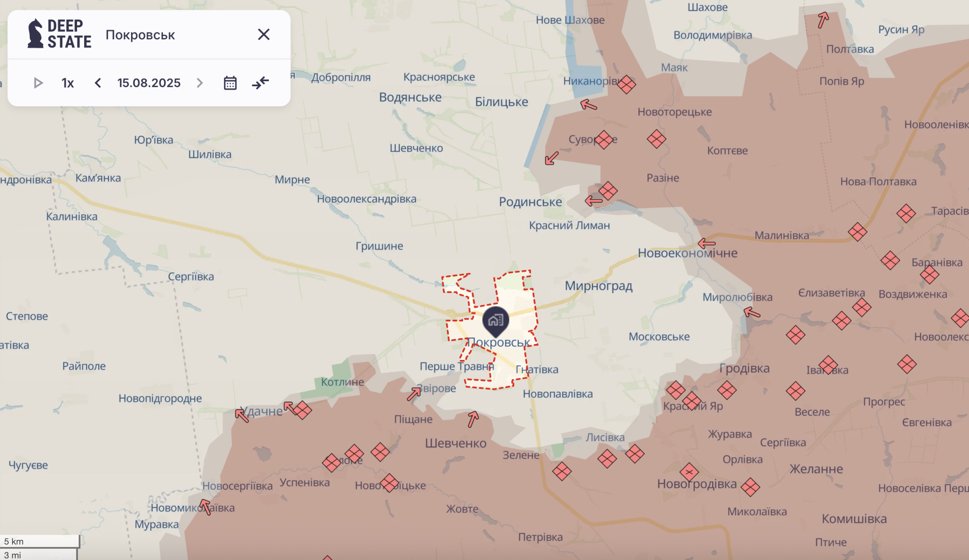Play the map timeline animation
This screenshot has width=969, height=560.
click(38, 83)
